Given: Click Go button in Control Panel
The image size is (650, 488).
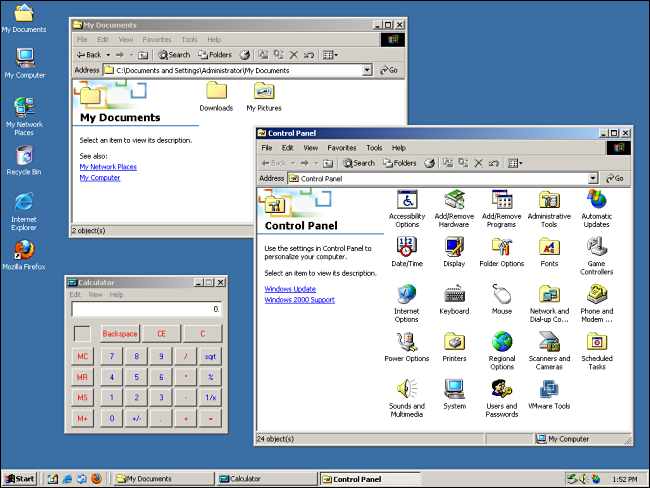Looking at the screenshot, I should pos(615,178).
